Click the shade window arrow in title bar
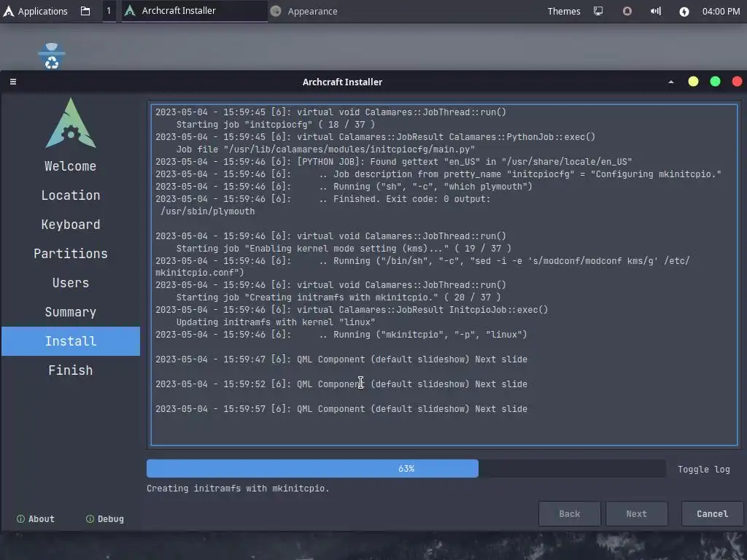Screen dimensions: 747x560 pyautogui.click(x=671, y=82)
